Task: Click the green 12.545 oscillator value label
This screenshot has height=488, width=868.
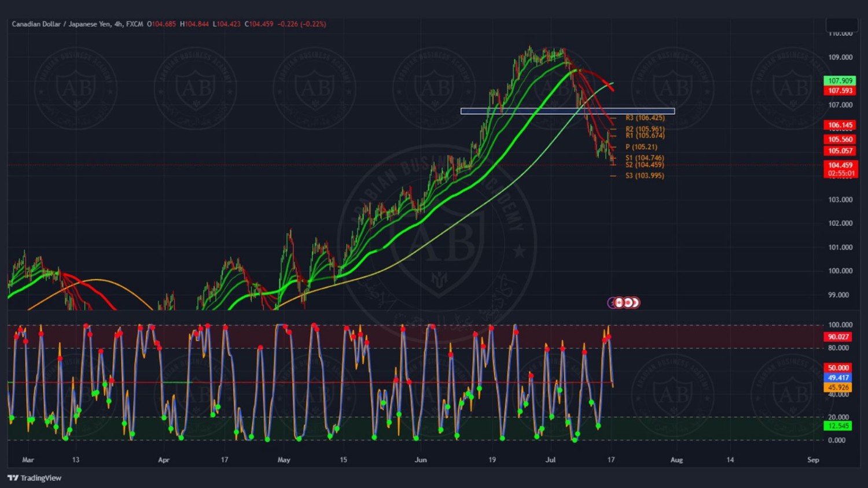Action: point(838,426)
